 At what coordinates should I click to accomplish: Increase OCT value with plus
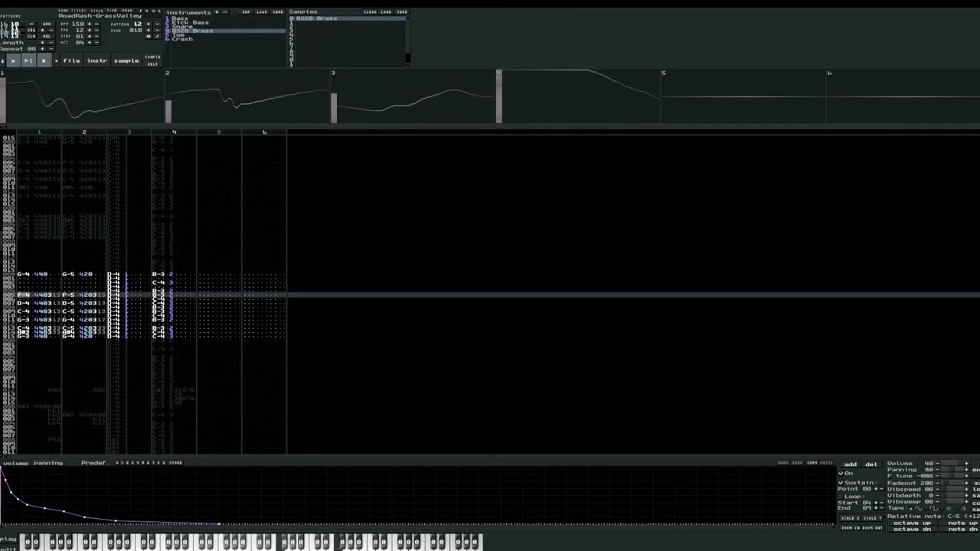[89, 42]
